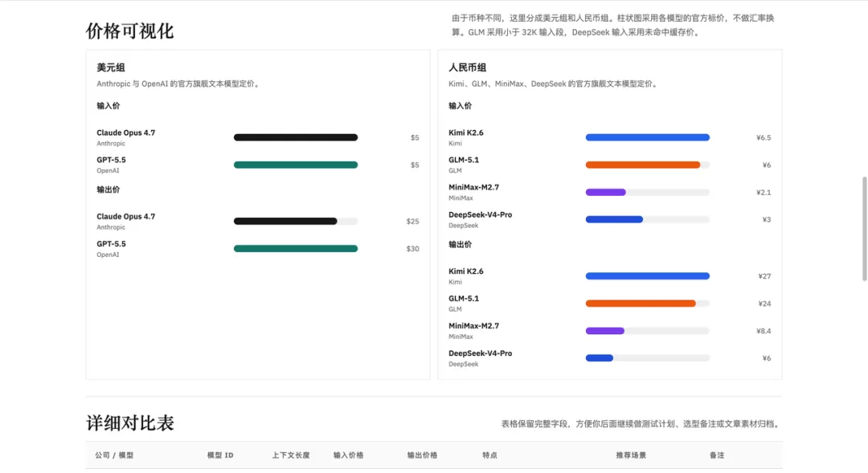Click the ¥24 GLM output price value
Screen dimensions: 868x473
[x=764, y=304]
